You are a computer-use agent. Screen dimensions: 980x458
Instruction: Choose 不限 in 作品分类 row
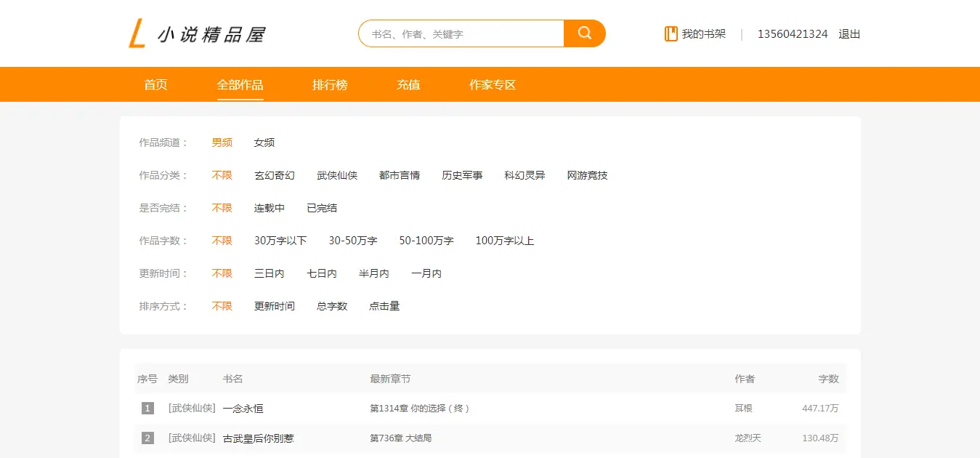pyautogui.click(x=222, y=175)
